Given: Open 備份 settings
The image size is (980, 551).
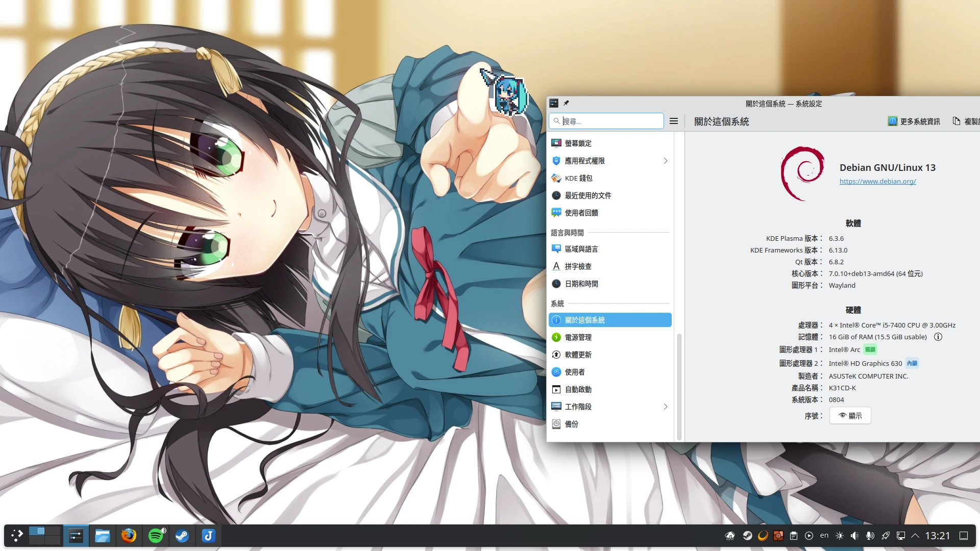Looking at the screenshot, I should point(610,424).
